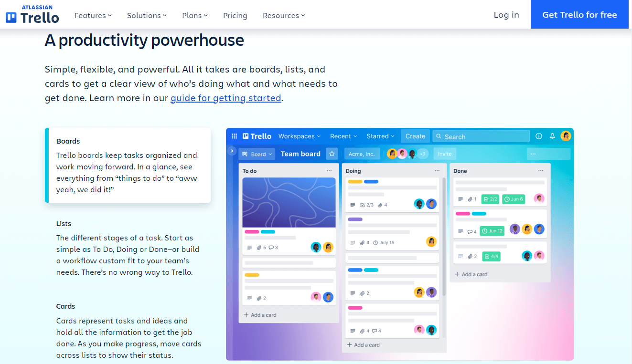Click Add a card in Done list
Viewport: 632px width, 364px height.
point(471,274)
